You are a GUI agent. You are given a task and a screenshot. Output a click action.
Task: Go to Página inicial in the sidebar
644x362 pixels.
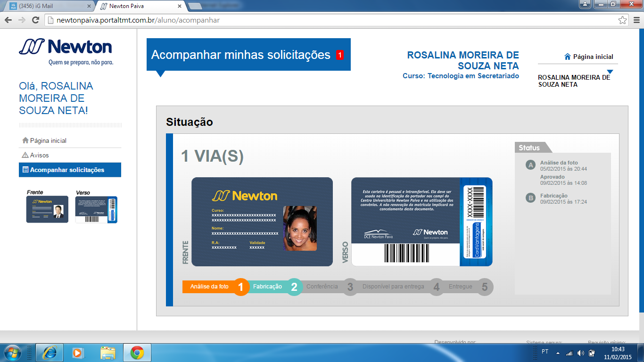[70, 140]
